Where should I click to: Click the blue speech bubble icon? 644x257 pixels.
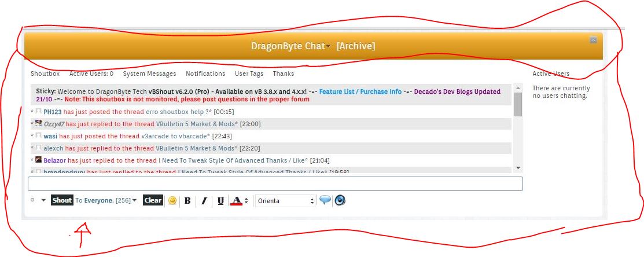[x=325, y=200]
